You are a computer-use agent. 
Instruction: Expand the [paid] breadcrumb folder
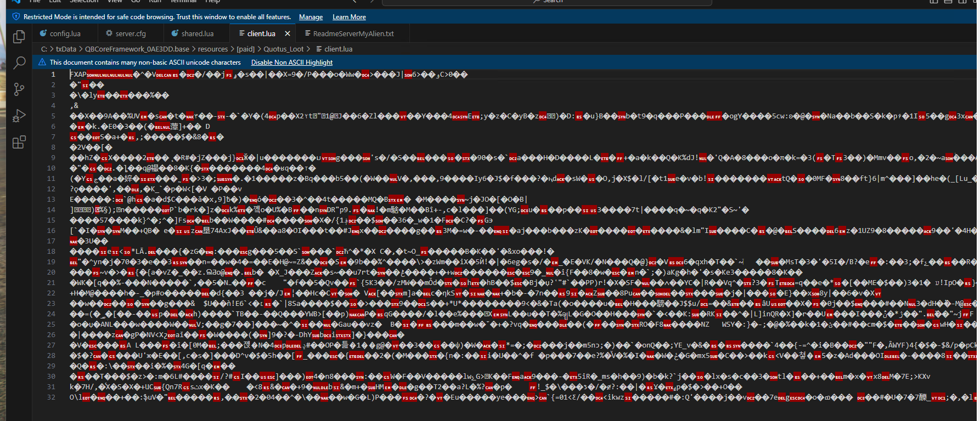246,49
